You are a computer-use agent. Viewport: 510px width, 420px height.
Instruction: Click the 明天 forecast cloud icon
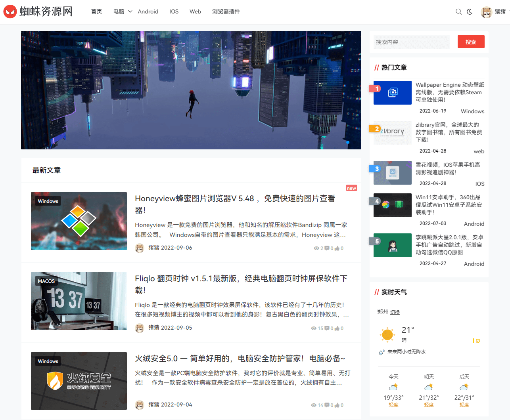[x=429, y=387]
